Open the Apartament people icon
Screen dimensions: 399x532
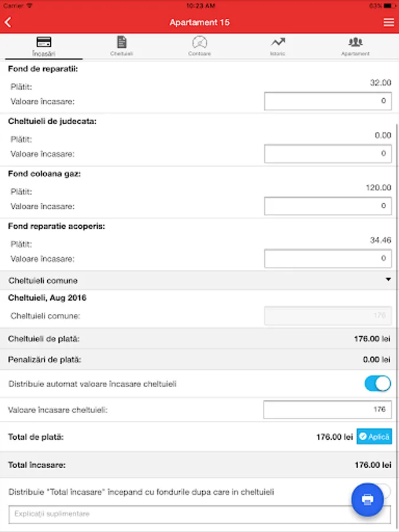pyautogui.click(x=355, y=42)
